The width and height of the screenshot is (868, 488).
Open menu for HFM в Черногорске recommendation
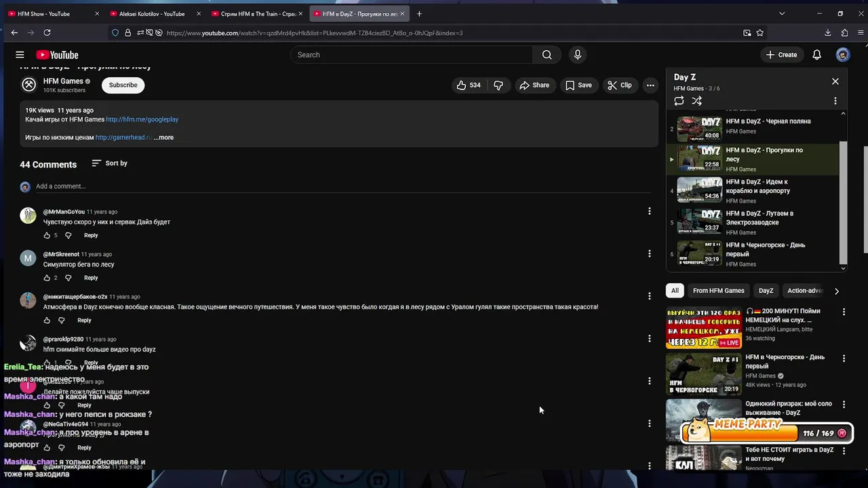coord(844,358)
